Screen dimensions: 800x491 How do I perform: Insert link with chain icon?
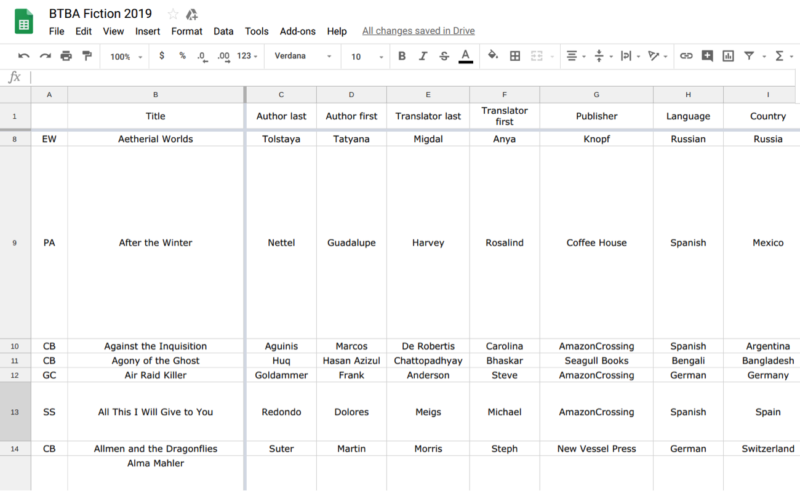point(686,56)
